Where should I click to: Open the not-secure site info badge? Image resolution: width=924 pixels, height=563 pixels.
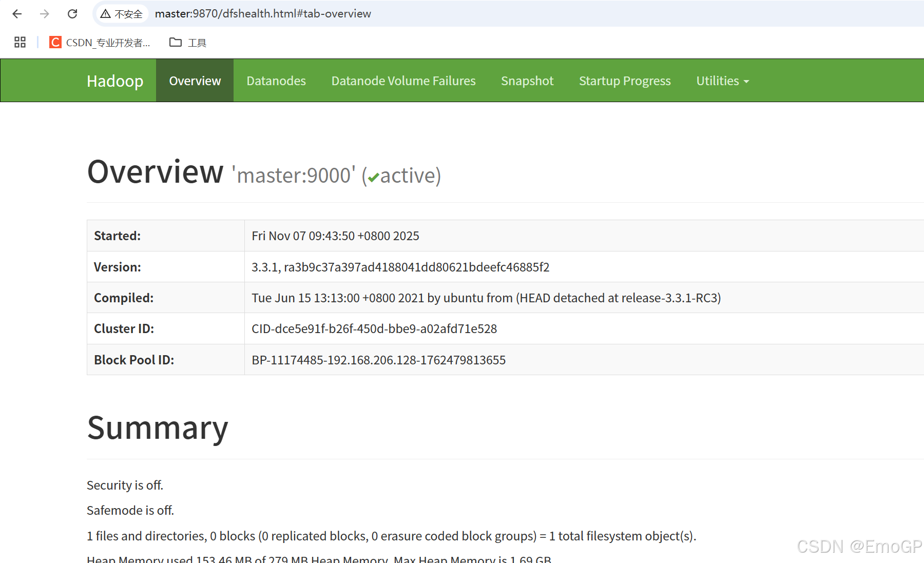click(x=122, y=14)
